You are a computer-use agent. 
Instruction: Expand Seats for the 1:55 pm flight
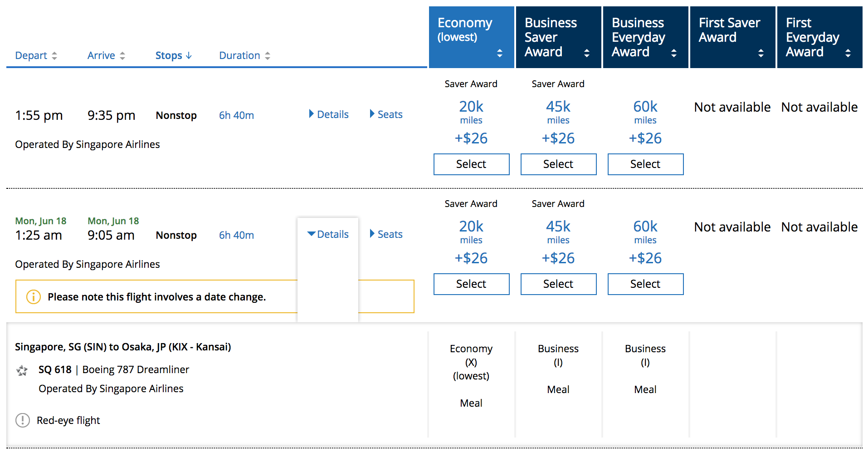click(x=386, y=114)
